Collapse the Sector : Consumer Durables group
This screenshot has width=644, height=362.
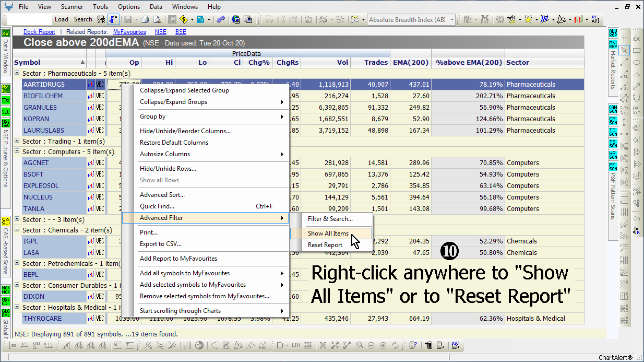17,286
